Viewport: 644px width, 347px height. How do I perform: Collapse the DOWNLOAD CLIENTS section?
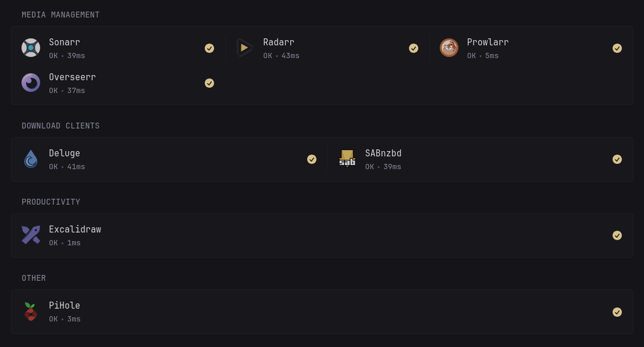tap(61, 126)
